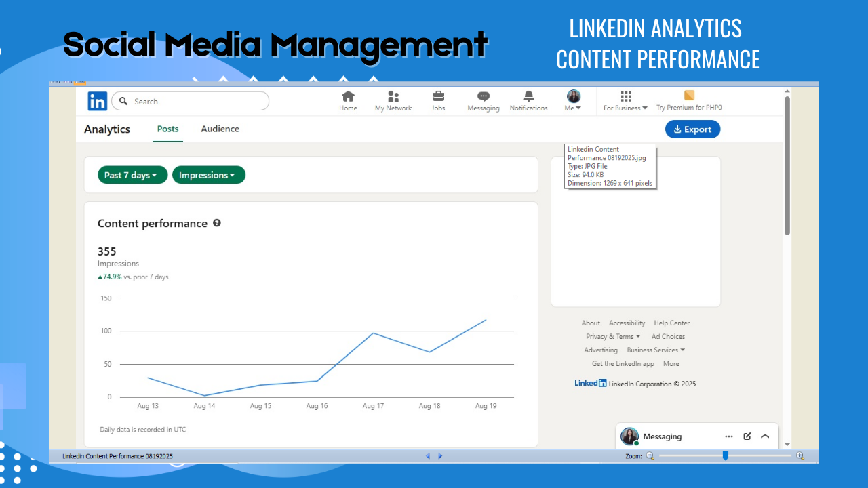The image size is (868, 488).
Task: Open the Advertising footer link
Action: point(601,350)
